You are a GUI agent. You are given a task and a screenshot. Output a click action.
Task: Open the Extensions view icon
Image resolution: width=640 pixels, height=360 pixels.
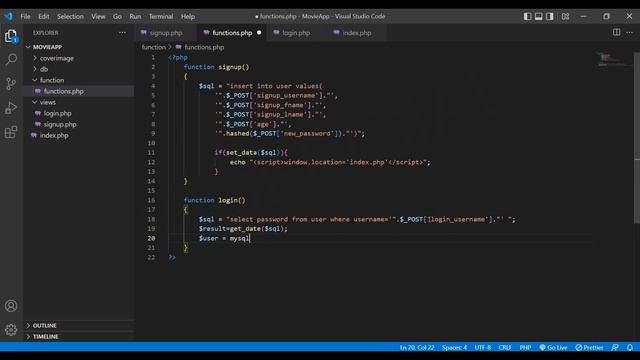(11, 132)
